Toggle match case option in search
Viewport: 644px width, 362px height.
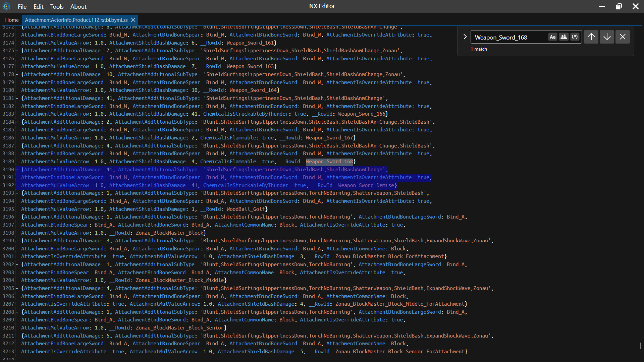[552, 37]
